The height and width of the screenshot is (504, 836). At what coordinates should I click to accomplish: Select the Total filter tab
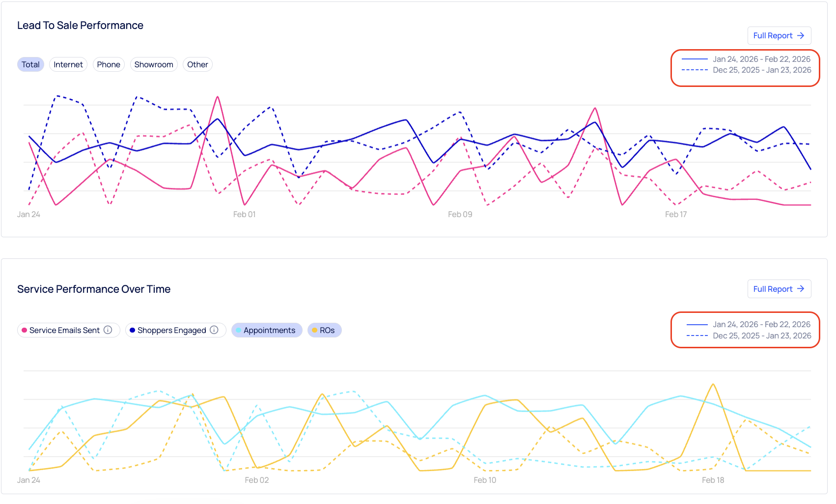coord(30,64)
